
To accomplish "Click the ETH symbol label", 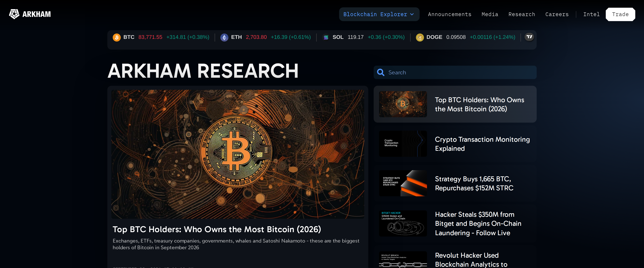I will pyautogui.click(x=236, y=37).
